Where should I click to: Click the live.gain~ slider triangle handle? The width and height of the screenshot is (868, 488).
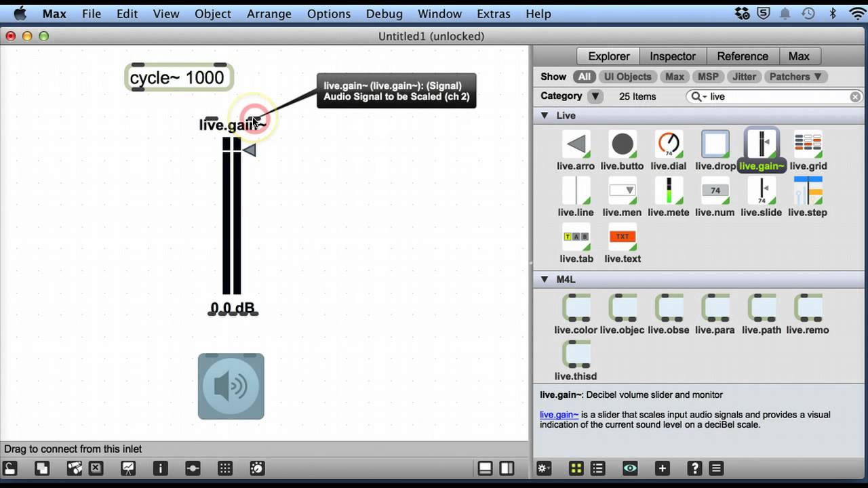[x=249, y=150]
